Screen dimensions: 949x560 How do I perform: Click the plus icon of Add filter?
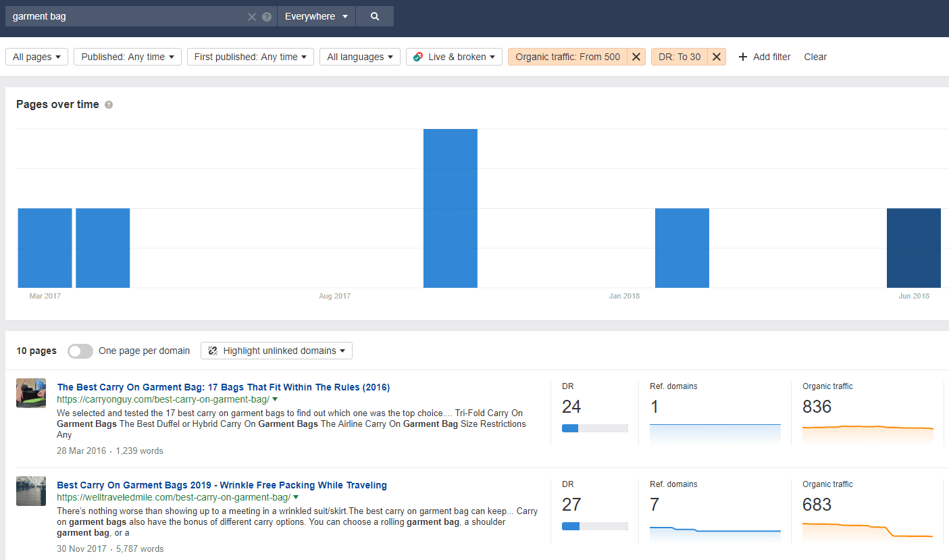tap(742, 57)
